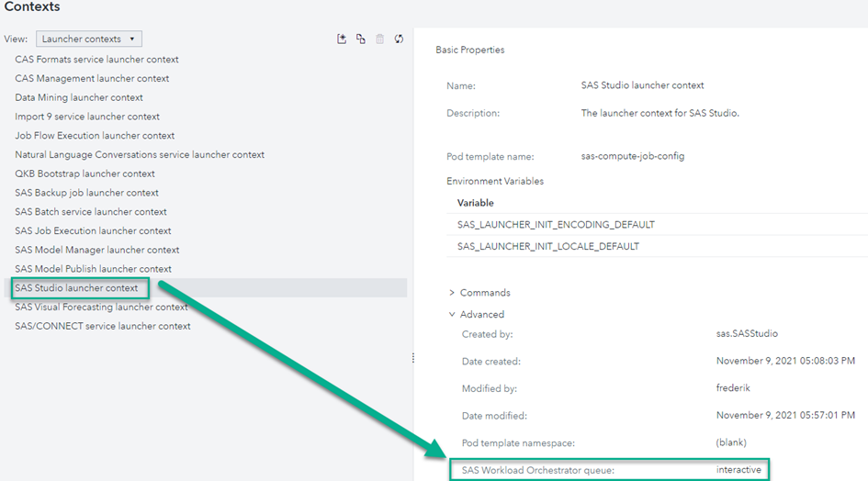Click the 'SAS Workload Orchestrator queue:' label
868x481 pixels.
(x=538, y=470)
